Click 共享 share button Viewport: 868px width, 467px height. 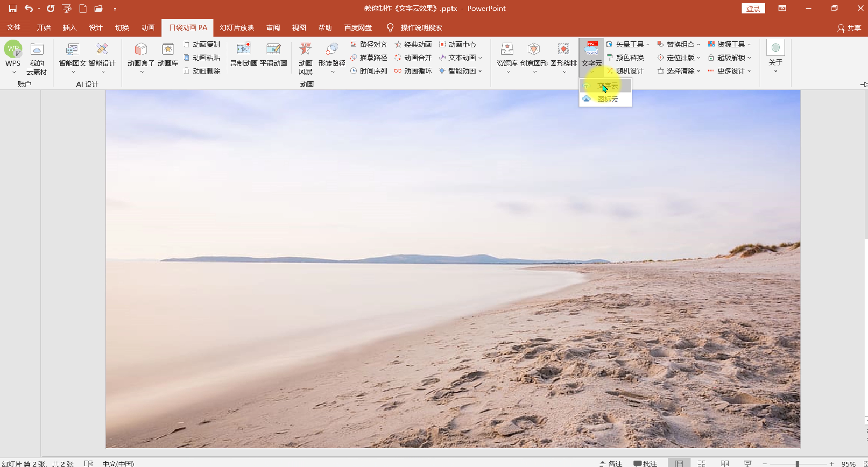point(849,28)
